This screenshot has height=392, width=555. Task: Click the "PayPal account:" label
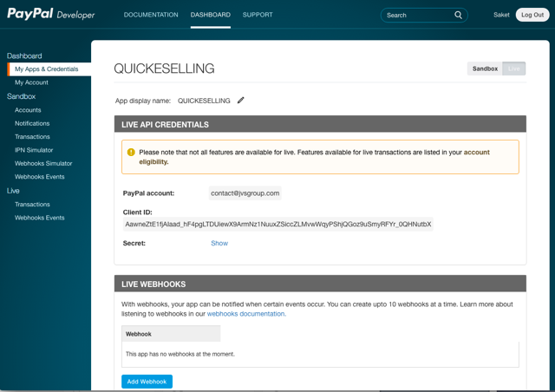(148, 193)
